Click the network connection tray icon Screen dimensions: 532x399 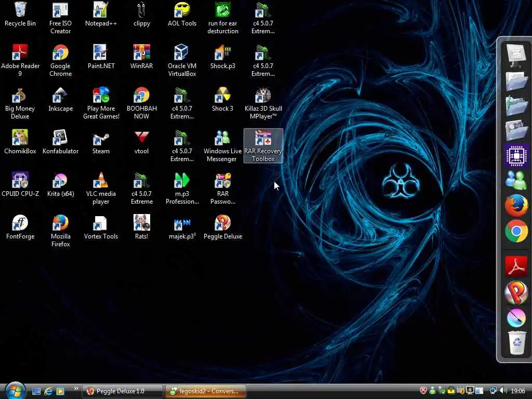point(494,391)
